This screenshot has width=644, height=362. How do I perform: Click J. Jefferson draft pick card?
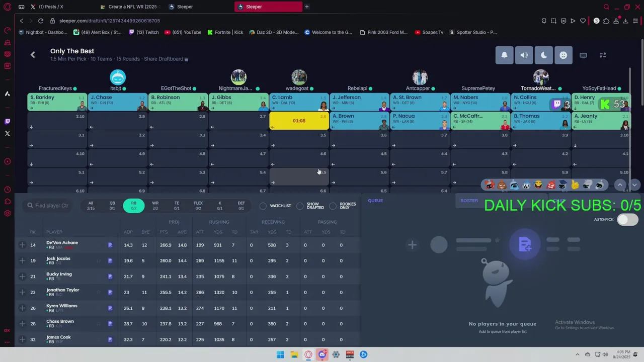coord(359,102)
